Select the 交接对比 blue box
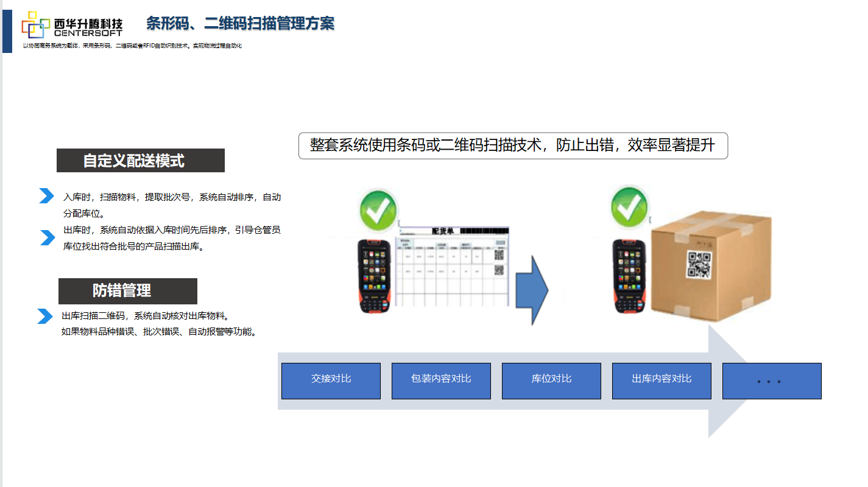The width and height of the screenshot is (868, 487). (331, 381)
